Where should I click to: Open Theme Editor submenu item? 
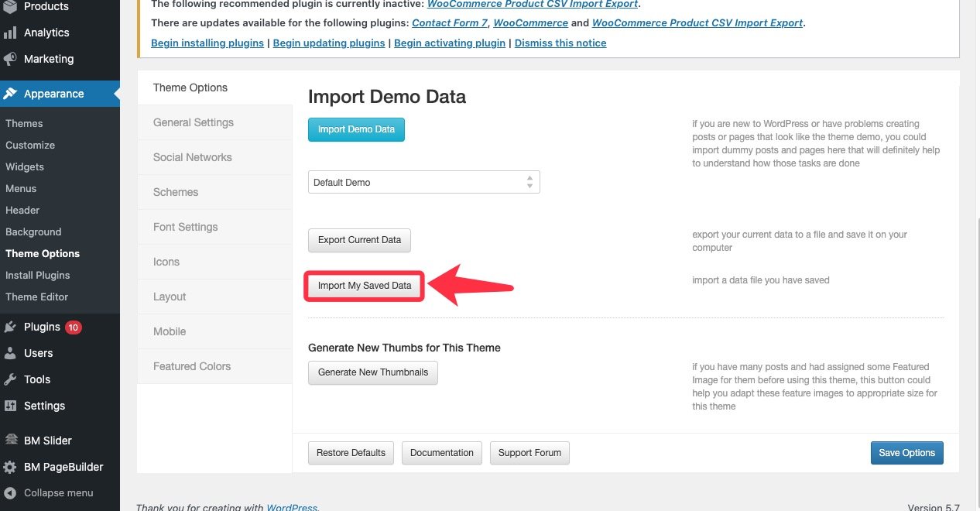tap(37, 297)
